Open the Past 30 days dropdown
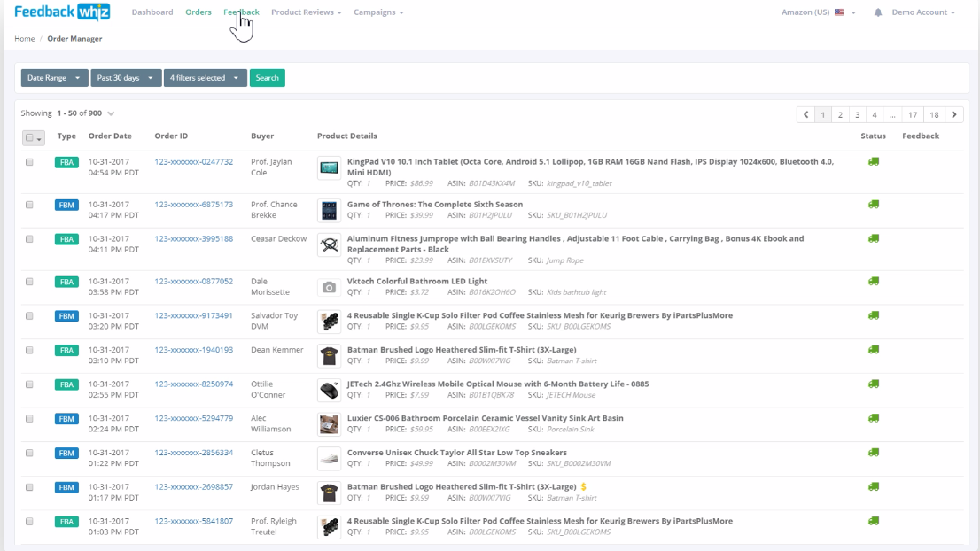 pos(126,77)
